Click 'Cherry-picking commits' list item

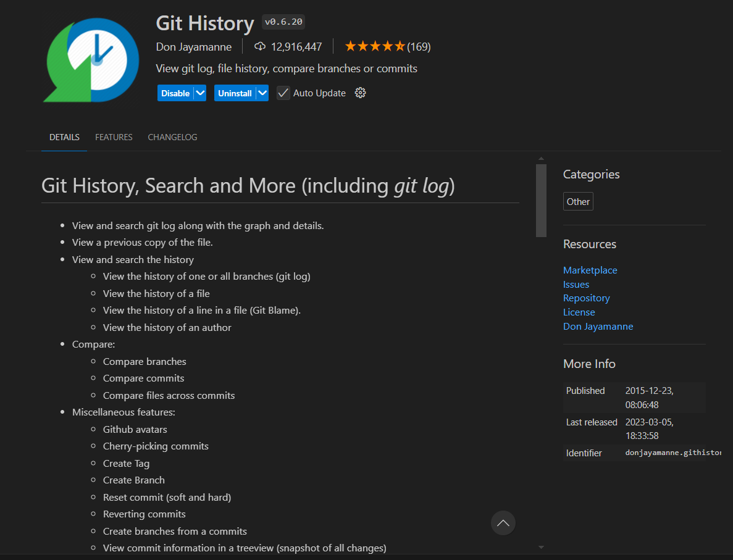click(x=156, y=446)
